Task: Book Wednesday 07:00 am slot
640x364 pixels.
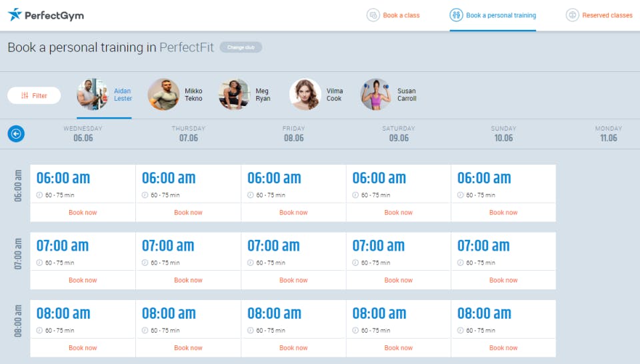Action: pos(83,281)
